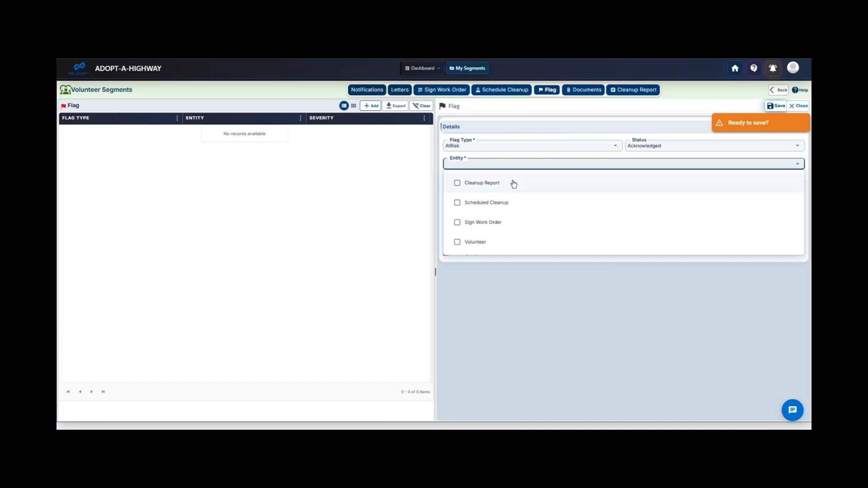Open the Flag Type AtRisk dropdown
This screenshot has width=868, height=488.
coord(615,145)
